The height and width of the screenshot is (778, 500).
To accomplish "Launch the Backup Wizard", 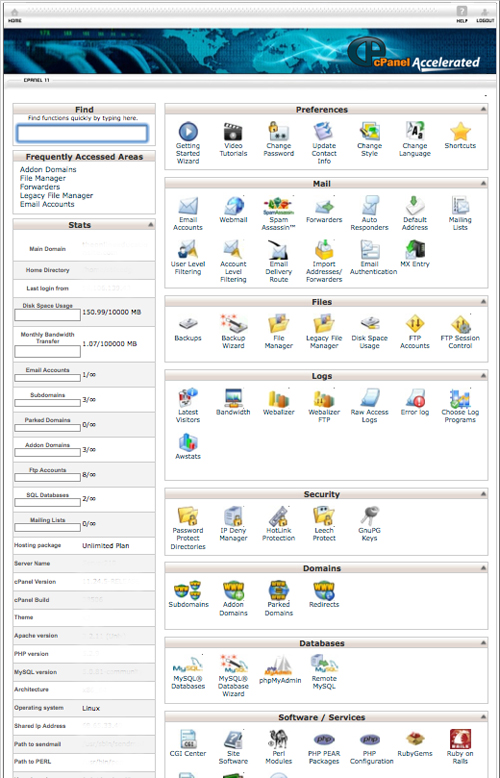I will point(233,324).
